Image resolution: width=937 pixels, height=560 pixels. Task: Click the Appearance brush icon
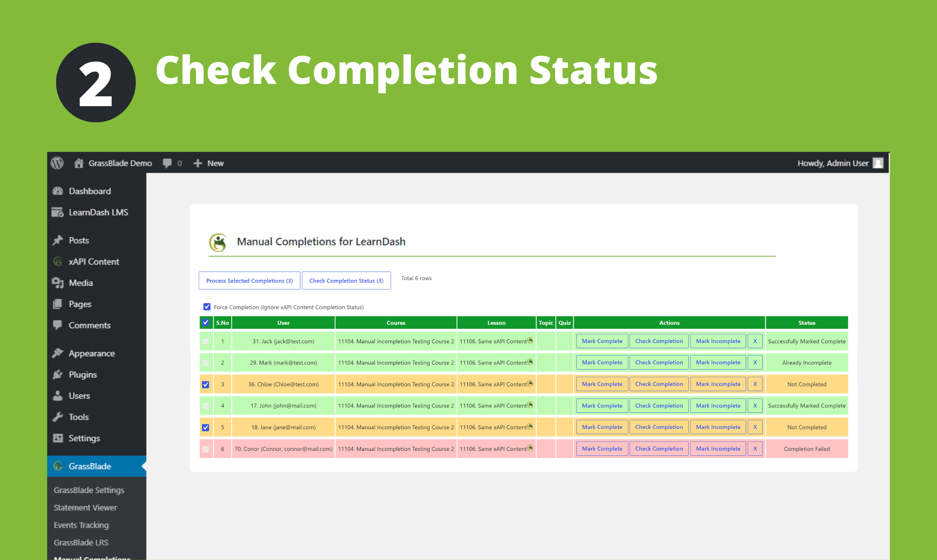[58, 353]
